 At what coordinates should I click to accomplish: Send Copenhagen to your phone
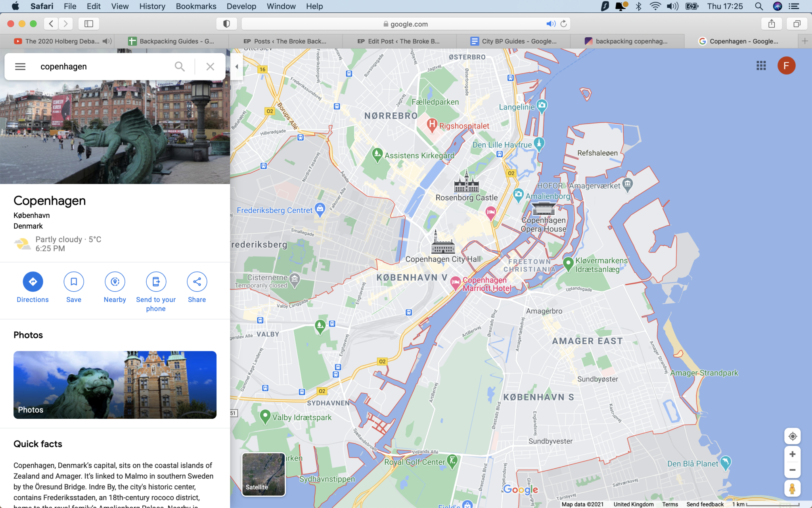pos(156,282)
